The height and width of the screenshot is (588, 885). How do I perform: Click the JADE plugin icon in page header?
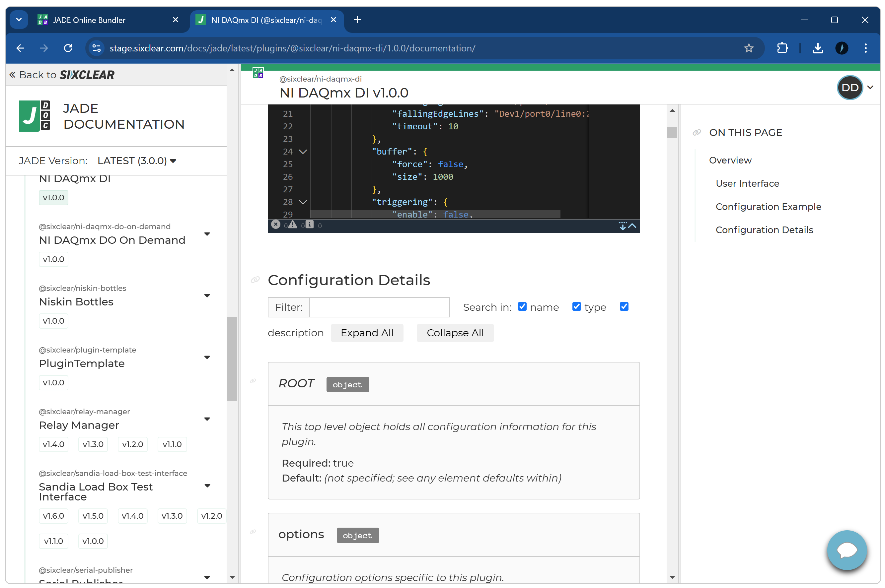point(258,73)
